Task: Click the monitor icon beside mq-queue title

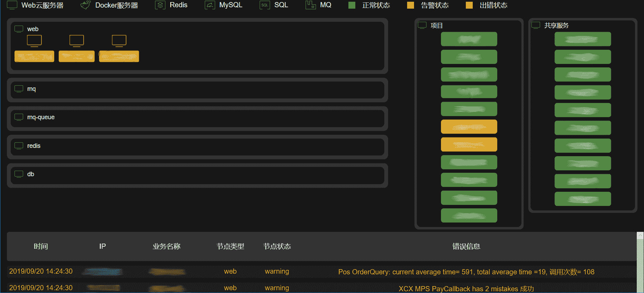Action: [19, 117]
